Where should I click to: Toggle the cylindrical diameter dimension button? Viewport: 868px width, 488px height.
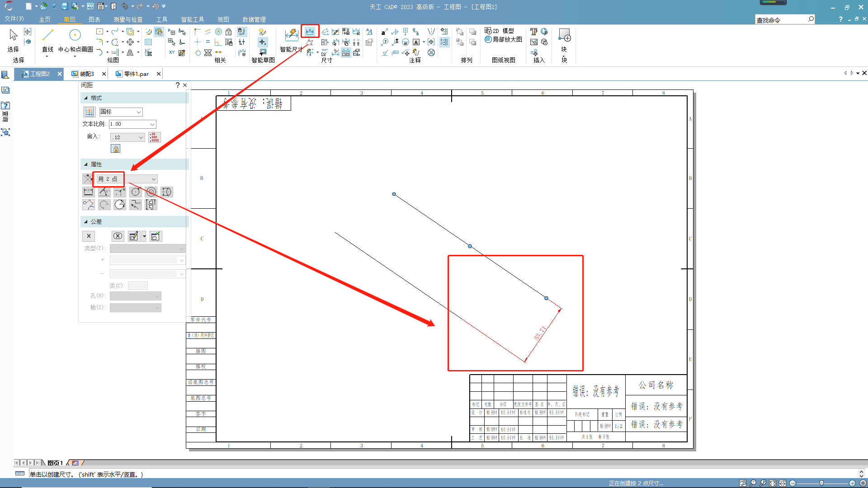(x=166, y=192)
